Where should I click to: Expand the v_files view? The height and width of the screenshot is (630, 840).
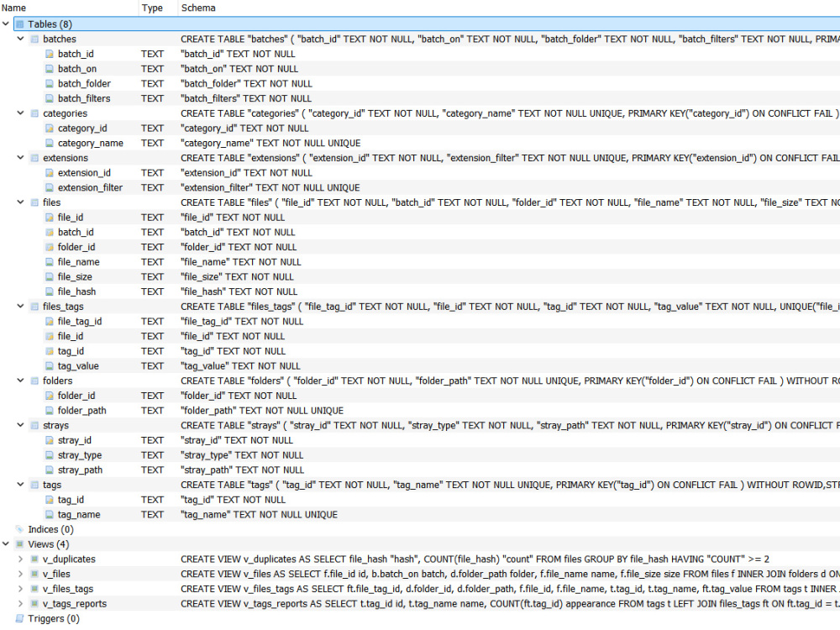coord(20,574)
